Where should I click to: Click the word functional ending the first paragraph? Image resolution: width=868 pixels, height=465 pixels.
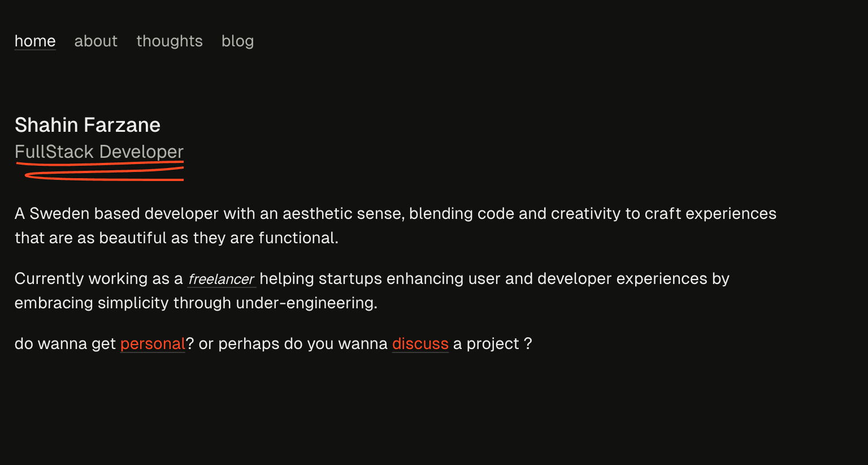click(298, 238)
